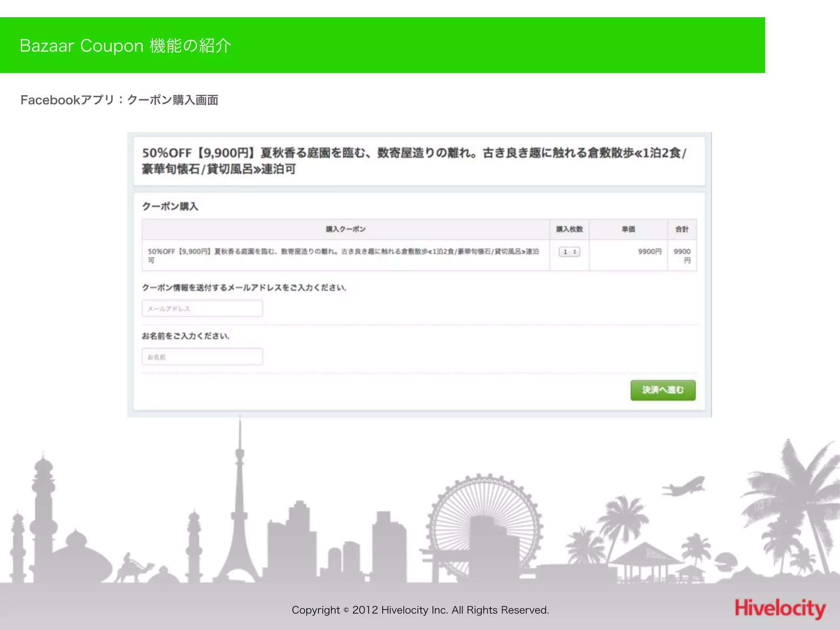Click the お名前をご入力ください label
The height and width of the screenshot is (630, 840).
coord(185,336)
